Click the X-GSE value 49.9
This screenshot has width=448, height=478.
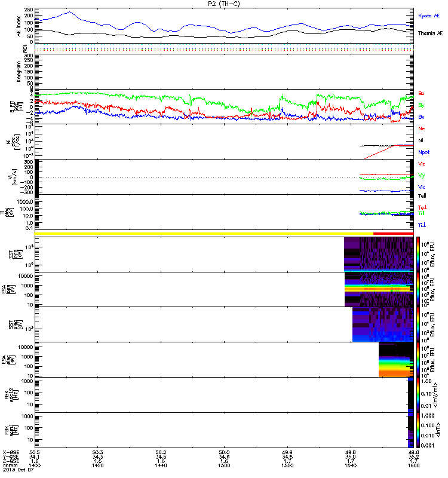pyautogui.click(x=287, y=452)
